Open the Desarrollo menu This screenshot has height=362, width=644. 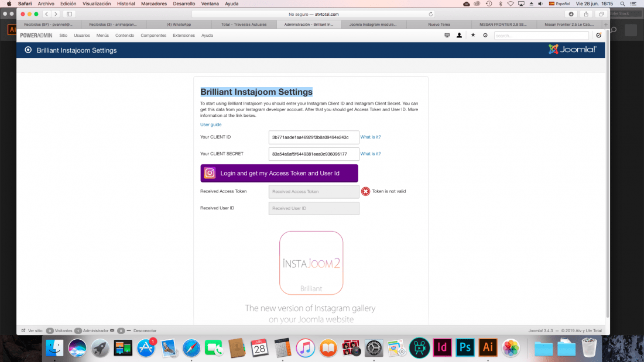184,4
